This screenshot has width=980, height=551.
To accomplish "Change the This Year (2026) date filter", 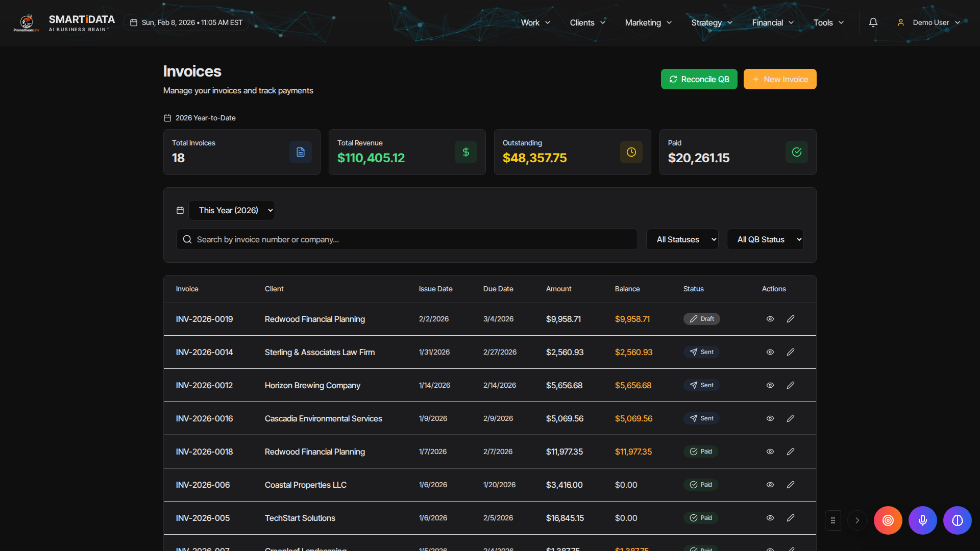I will 232,210.
